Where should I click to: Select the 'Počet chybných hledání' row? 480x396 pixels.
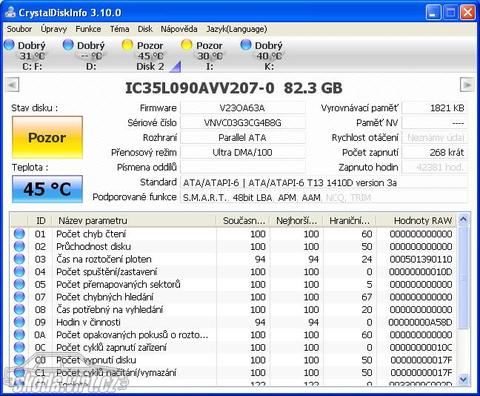[233, 297]
